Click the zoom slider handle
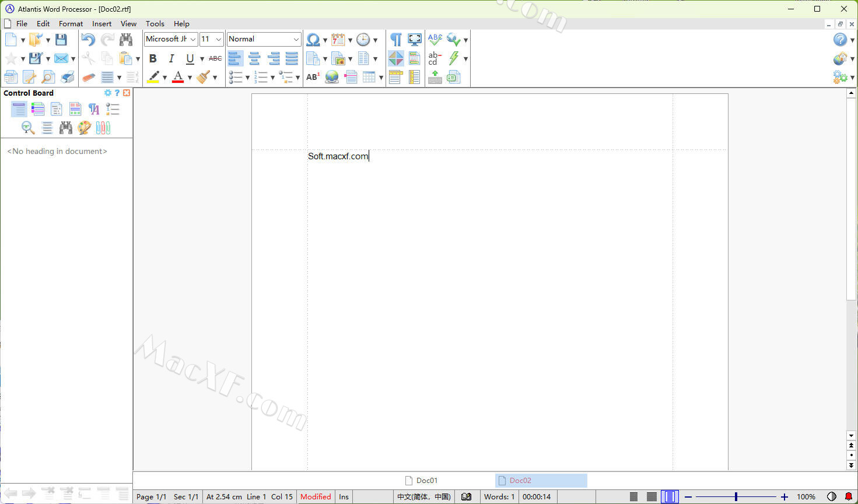 (x=736, y=497)
